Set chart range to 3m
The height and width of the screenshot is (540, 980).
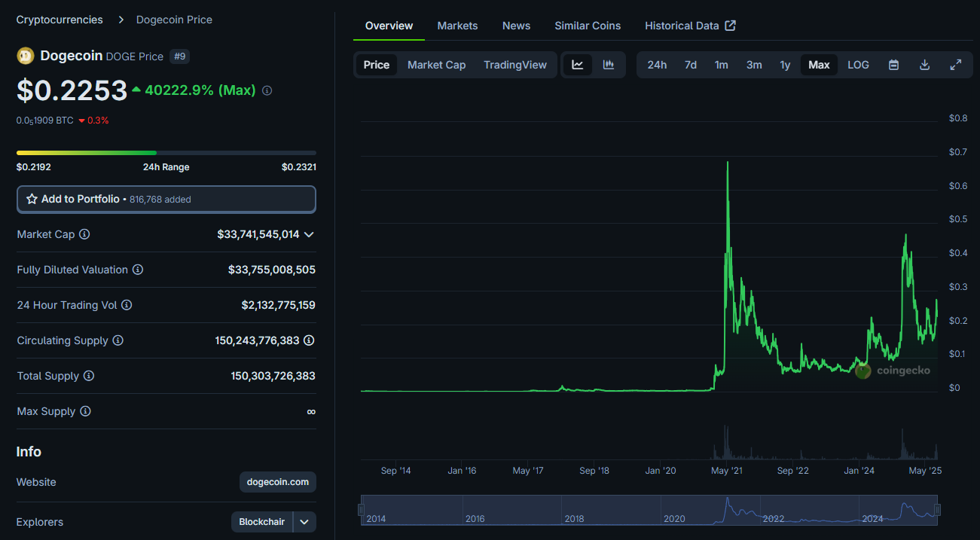pos(754,65)
